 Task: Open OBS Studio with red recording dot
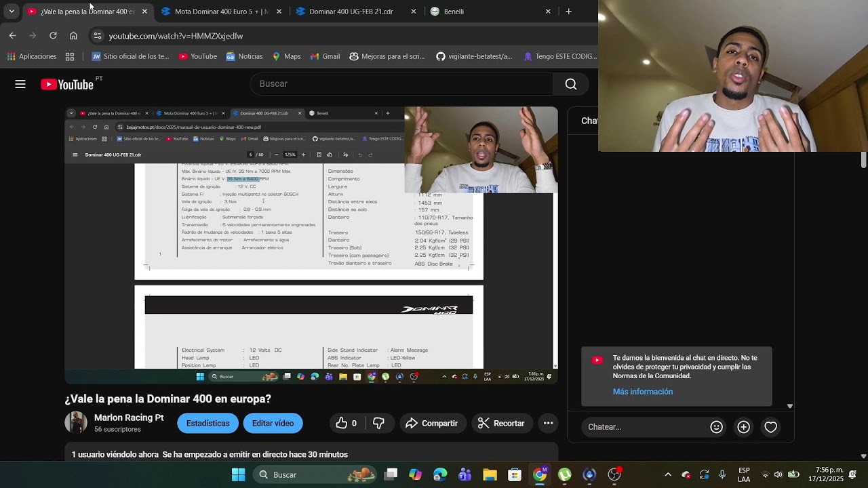[614, 474]
